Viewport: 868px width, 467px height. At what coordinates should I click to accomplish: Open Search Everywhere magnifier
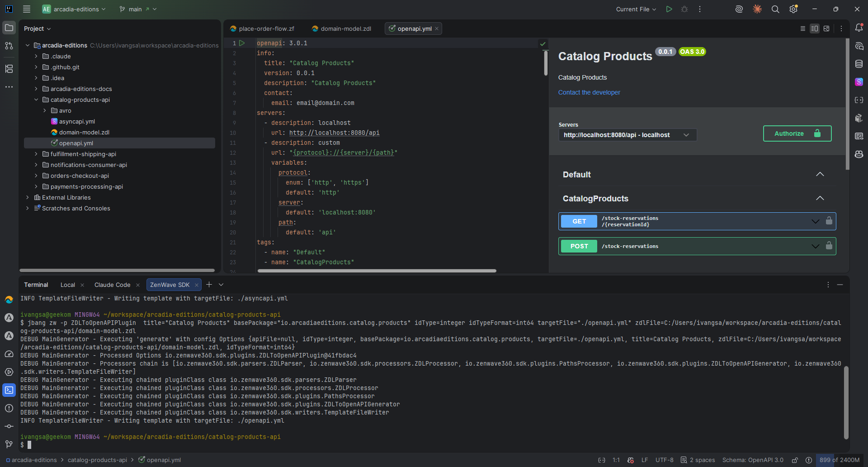tap(775, 9)
